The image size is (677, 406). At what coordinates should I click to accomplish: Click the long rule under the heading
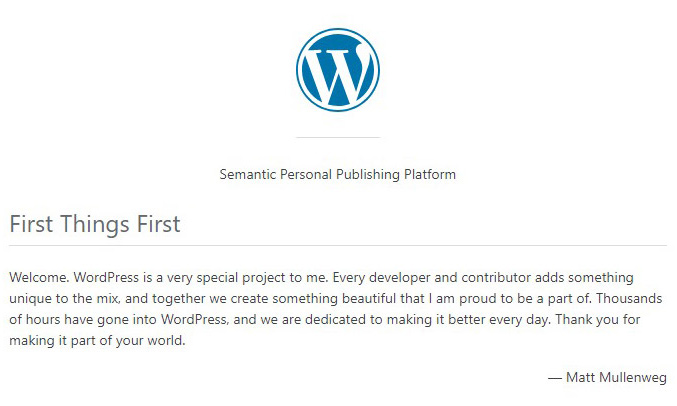(x=338, y=245)
